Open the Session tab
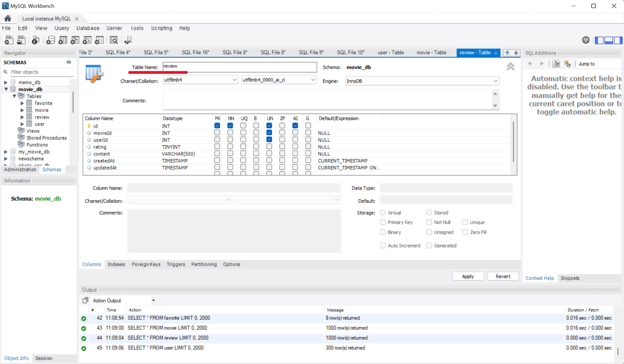Screen dimensions: 624x364 (x=44, y=358)
